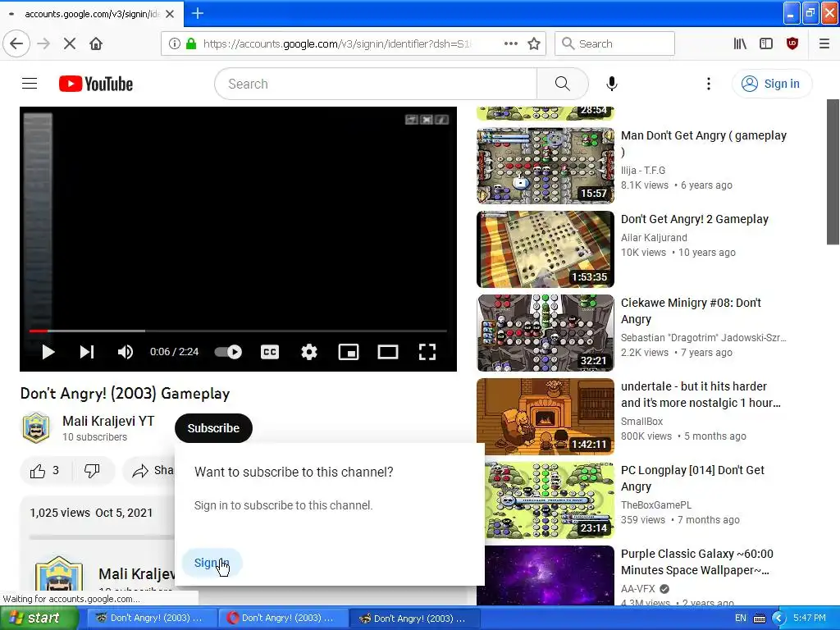Like the video thumbs-up button
Screen dimensions: 840x630
(46, 471)
